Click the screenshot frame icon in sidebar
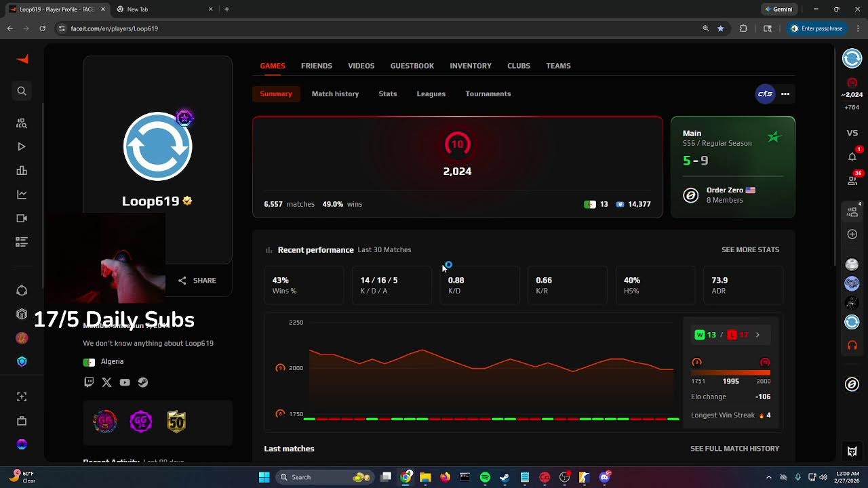Viewport: 868px width, 488px height. tap(22, 396)
